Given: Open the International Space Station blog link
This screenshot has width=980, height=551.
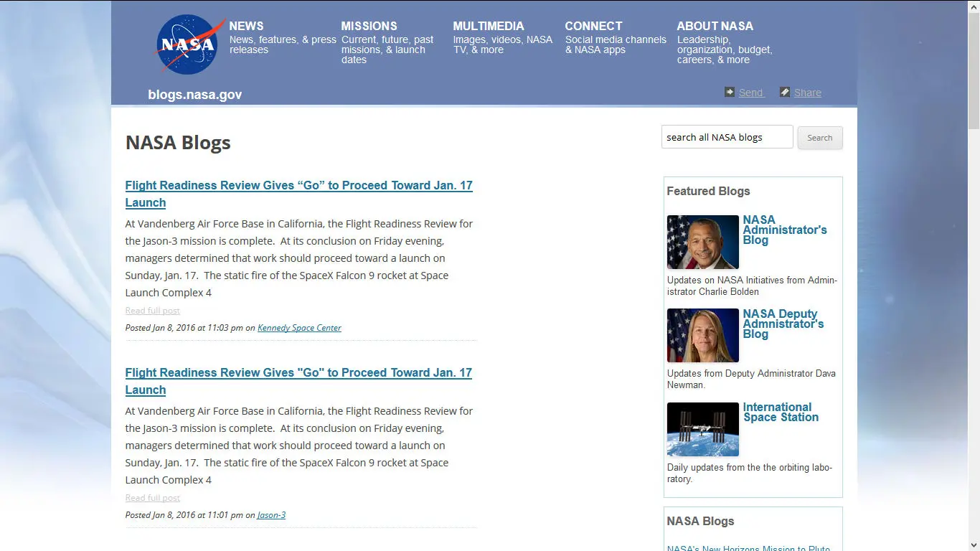Looking at the screenshot, I should coord(781,412).
